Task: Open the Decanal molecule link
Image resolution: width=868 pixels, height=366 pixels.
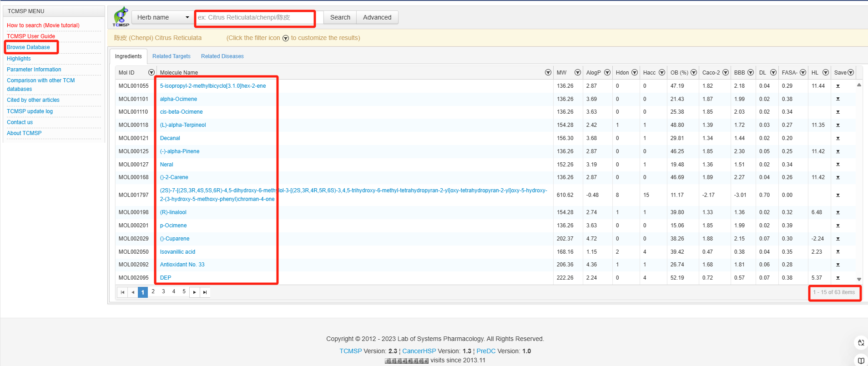Action: (170, 138)
